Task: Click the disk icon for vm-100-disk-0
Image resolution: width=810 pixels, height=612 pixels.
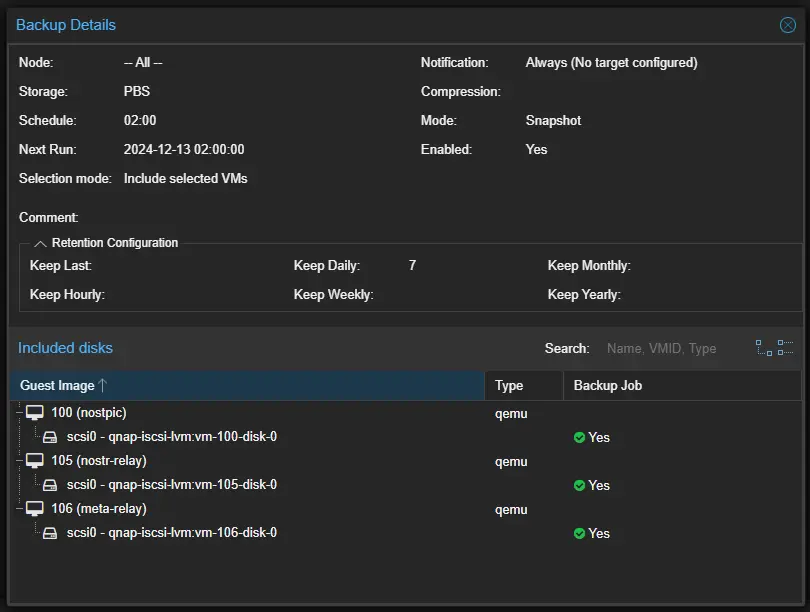Action: 51,437
